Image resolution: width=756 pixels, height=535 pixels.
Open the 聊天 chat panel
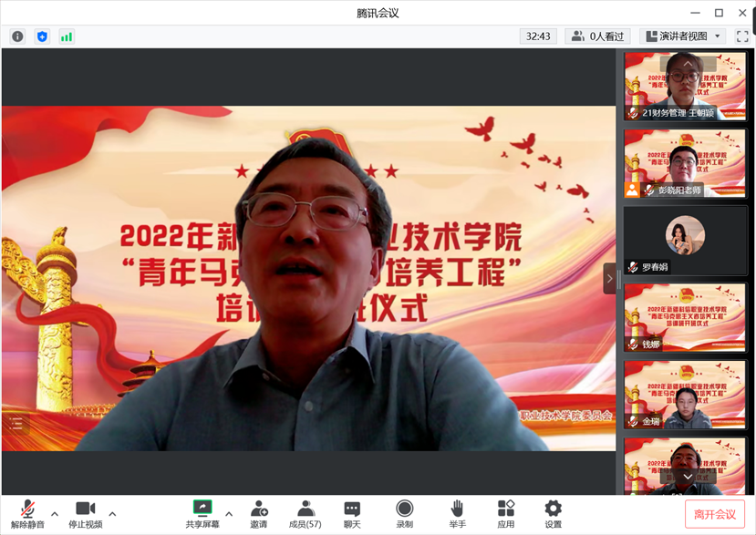352,514
